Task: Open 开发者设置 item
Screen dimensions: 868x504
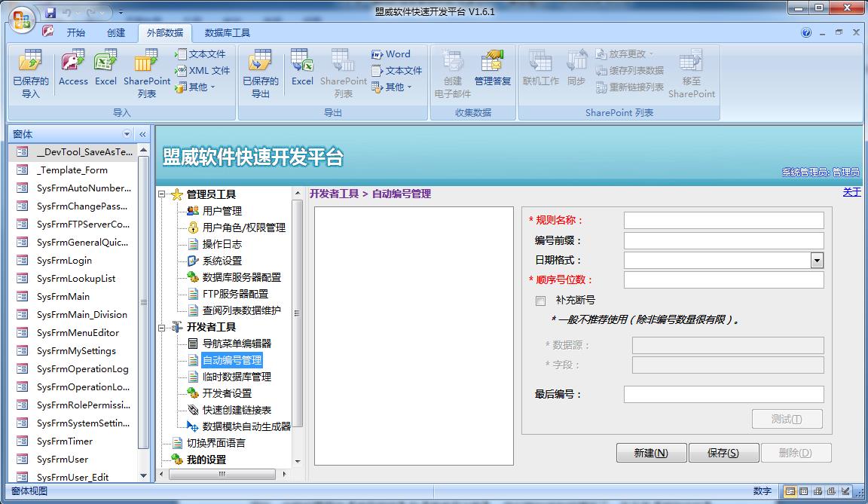Action: pyautogui.click(x=220, y=393)
